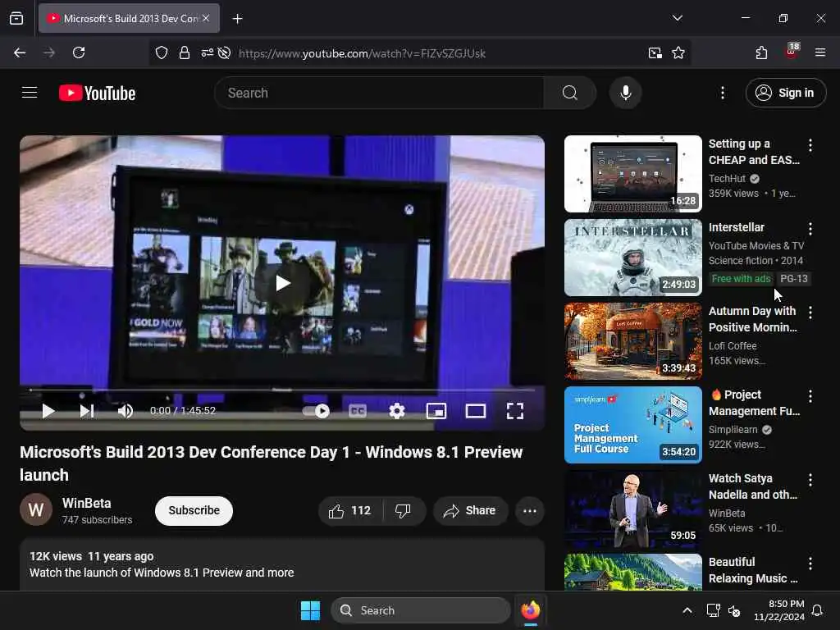
Task: Open Firefox tracking protection shield
Action: pyautogui.click(x=162, y=52)
